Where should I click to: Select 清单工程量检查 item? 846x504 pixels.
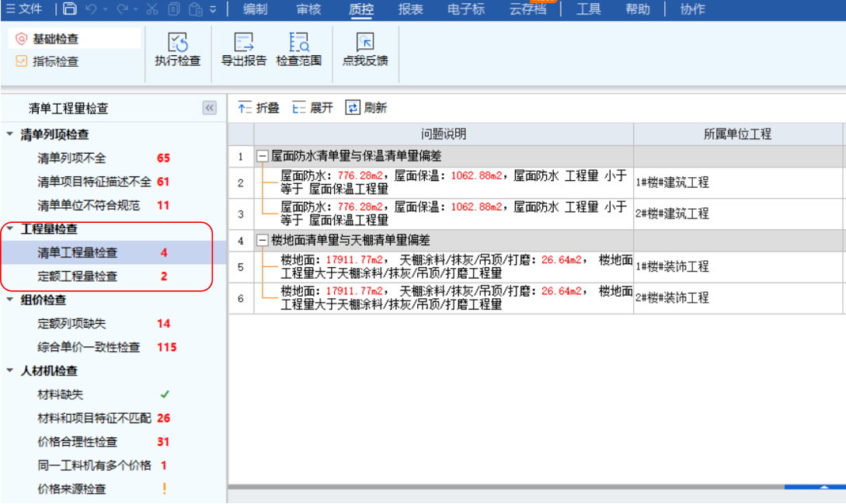(113, 252)
